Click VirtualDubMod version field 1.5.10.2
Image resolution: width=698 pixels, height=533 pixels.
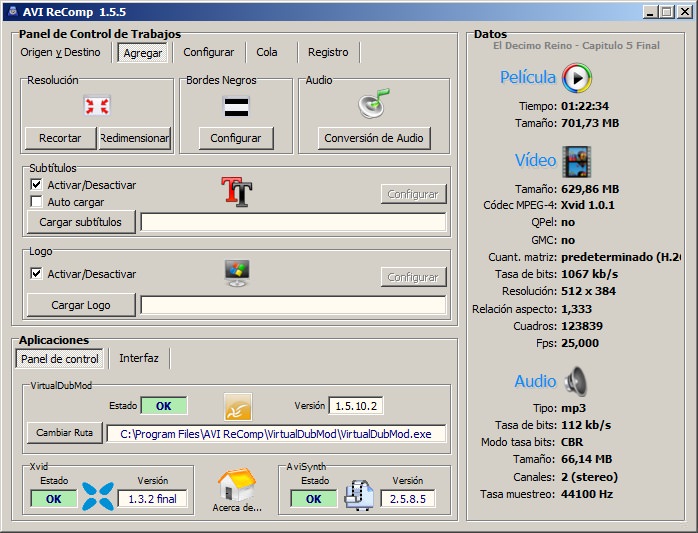coord(356,406)
